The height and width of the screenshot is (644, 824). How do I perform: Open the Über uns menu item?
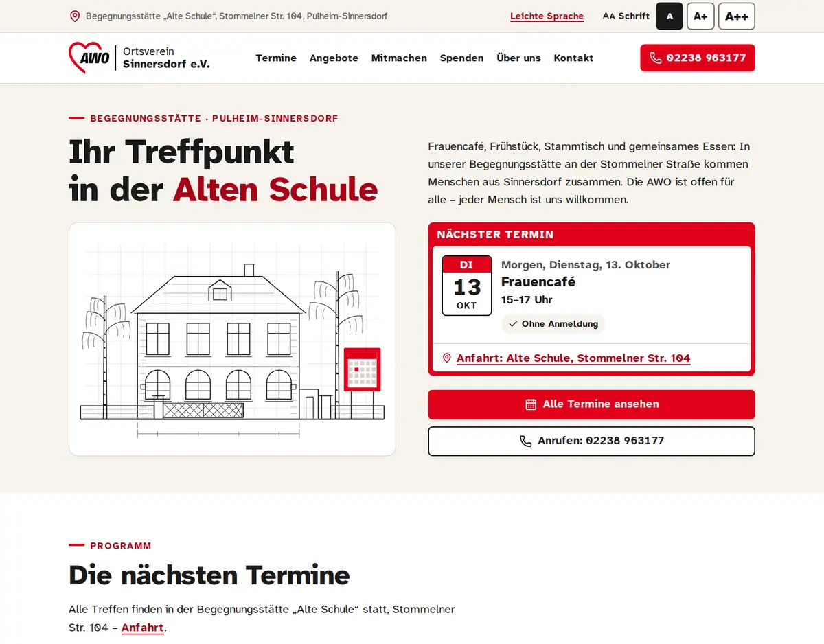click(518, 58)
